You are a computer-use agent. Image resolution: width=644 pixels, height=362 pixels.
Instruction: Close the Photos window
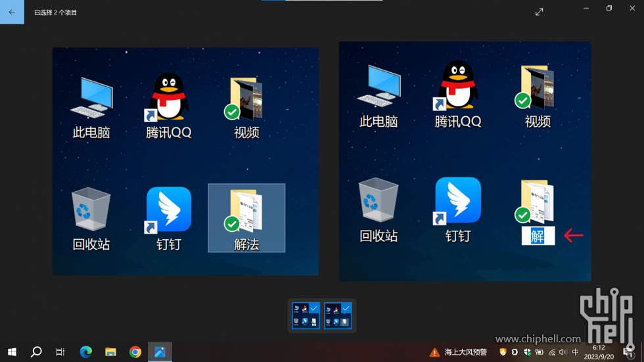click(632, 8)
